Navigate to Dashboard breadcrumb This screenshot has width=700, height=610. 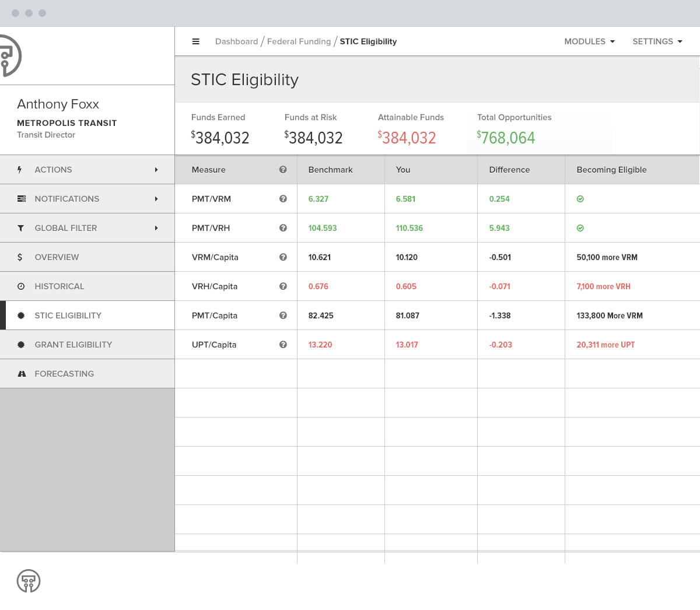coord(236,41)
